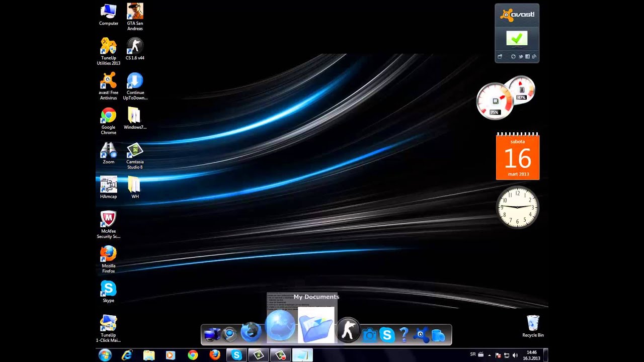Screen dimensions: 644x362
Task: Click the blue recycle bin dock icon
Action: coord(438,335)
